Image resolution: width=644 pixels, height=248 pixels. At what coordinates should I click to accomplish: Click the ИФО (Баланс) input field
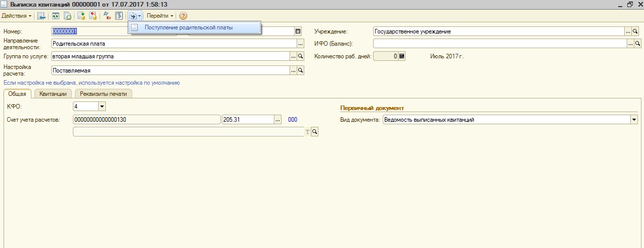click(x=500, y=44)
